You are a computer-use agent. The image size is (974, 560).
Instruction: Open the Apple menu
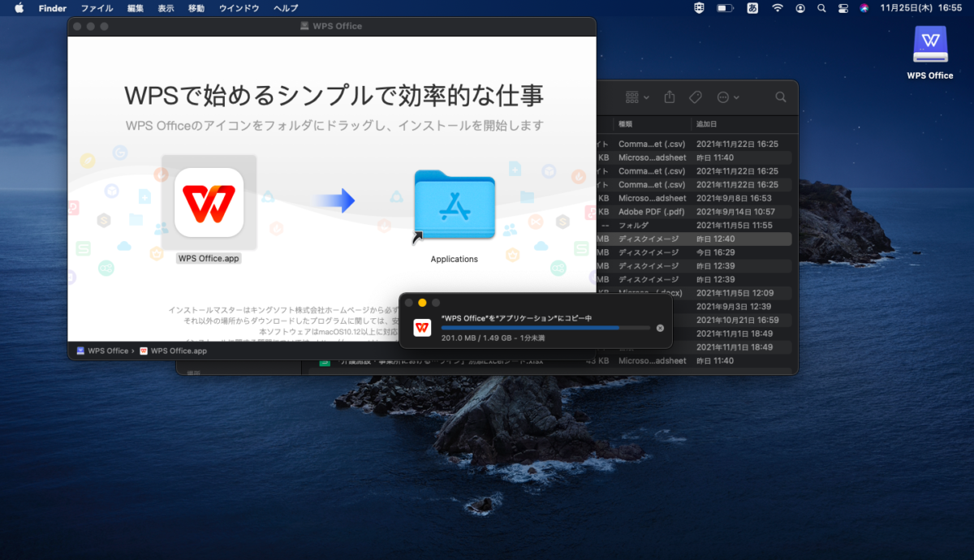tap(19, 8)
